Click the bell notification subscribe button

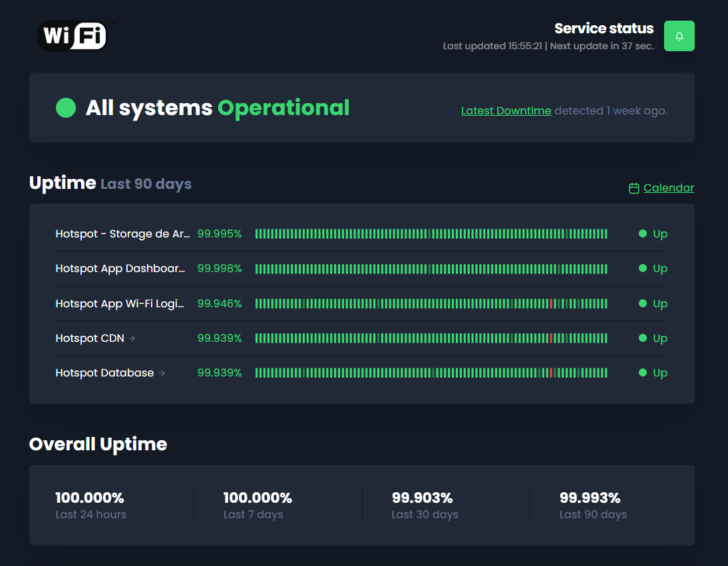679,36
